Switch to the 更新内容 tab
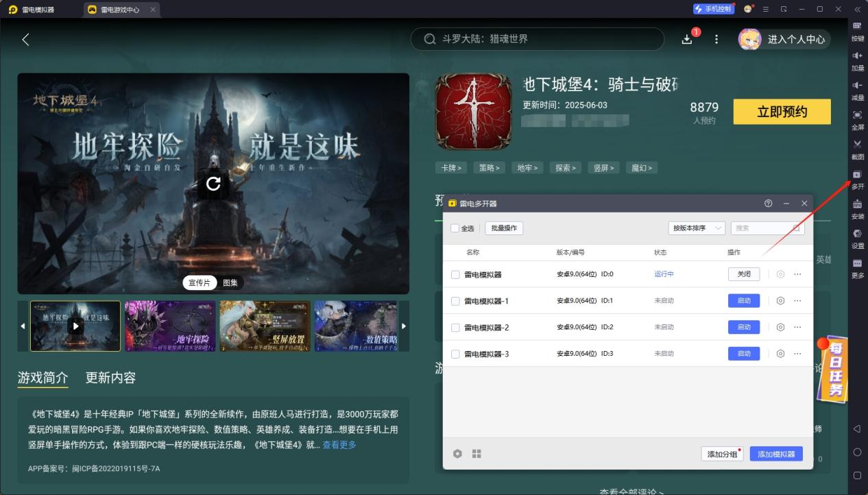 pos(110,378)
